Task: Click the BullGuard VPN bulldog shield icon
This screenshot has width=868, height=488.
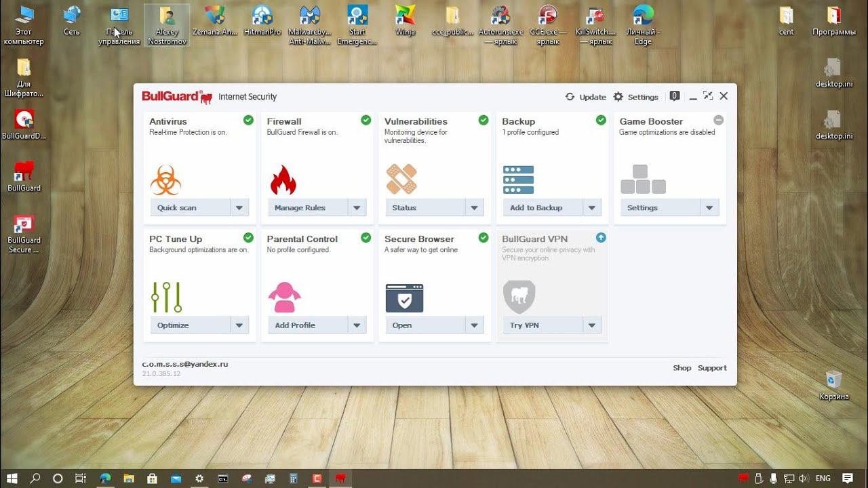Action: 519,298
